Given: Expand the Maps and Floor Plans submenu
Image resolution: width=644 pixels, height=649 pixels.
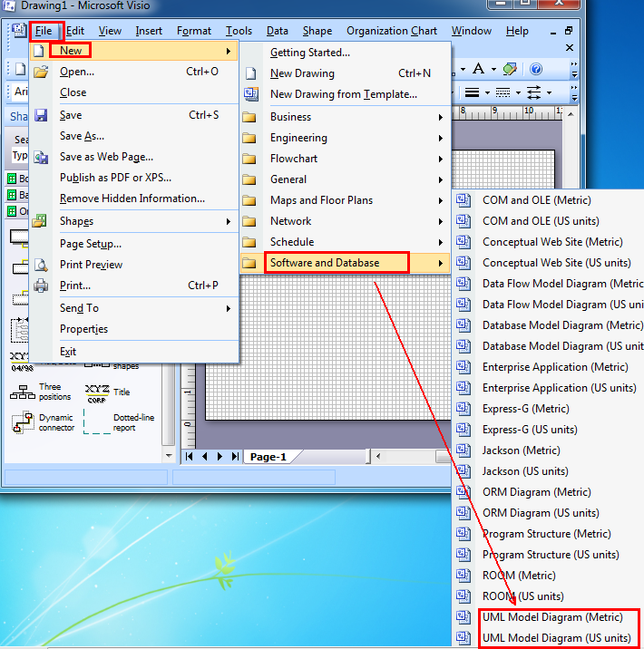Looking at the screenshot, I should [x=441, y=200].
